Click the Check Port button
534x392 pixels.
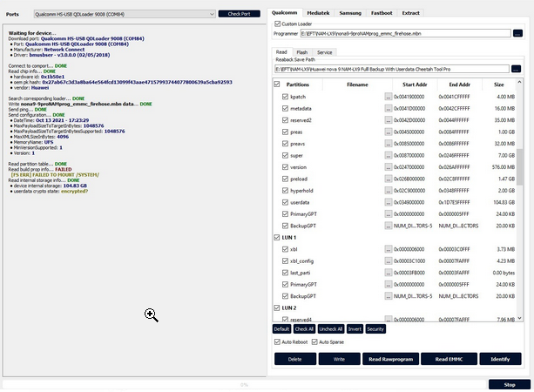click(239, 14)
